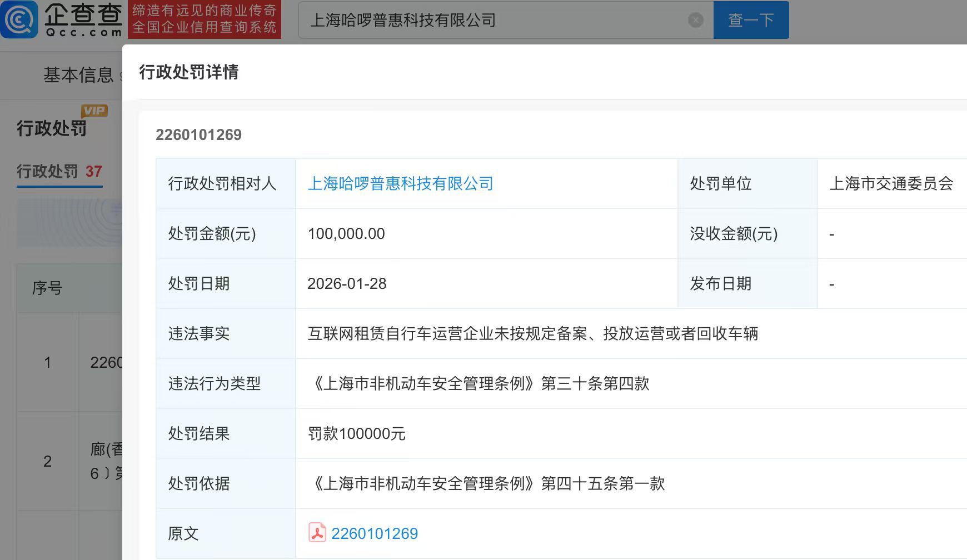Image resolution: width=967 pixels, height=560 pixels.
Task: Open the 基本信息 tab
Action: 78,75
